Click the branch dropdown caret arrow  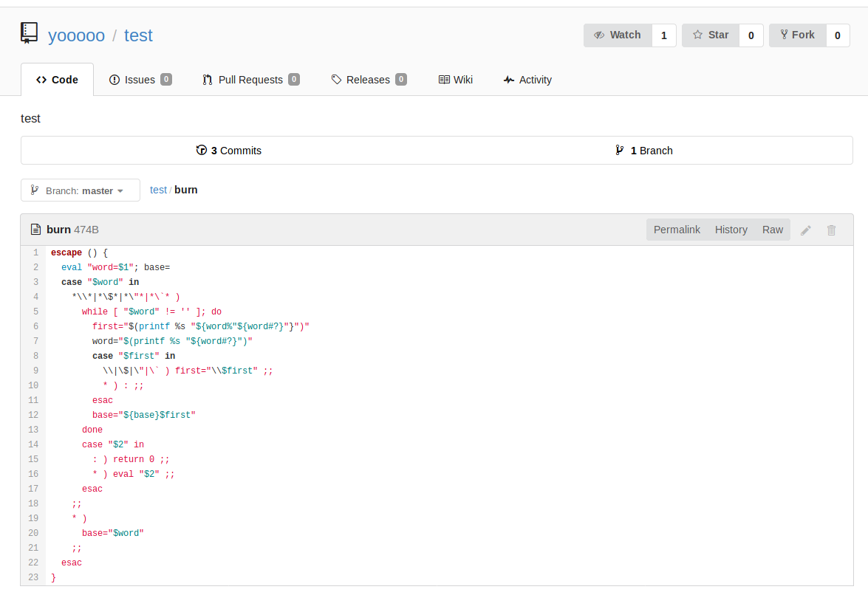click(x=120, y=190)
